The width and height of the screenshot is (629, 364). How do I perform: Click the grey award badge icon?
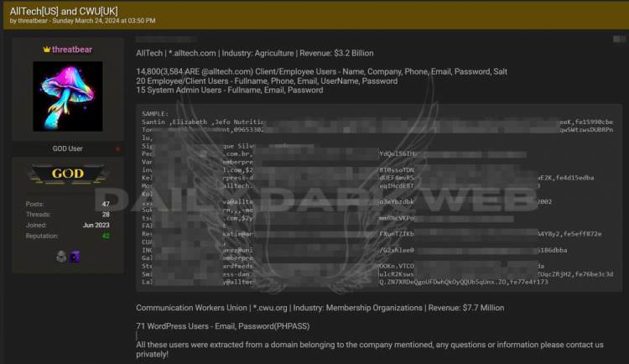pos(61,256)
